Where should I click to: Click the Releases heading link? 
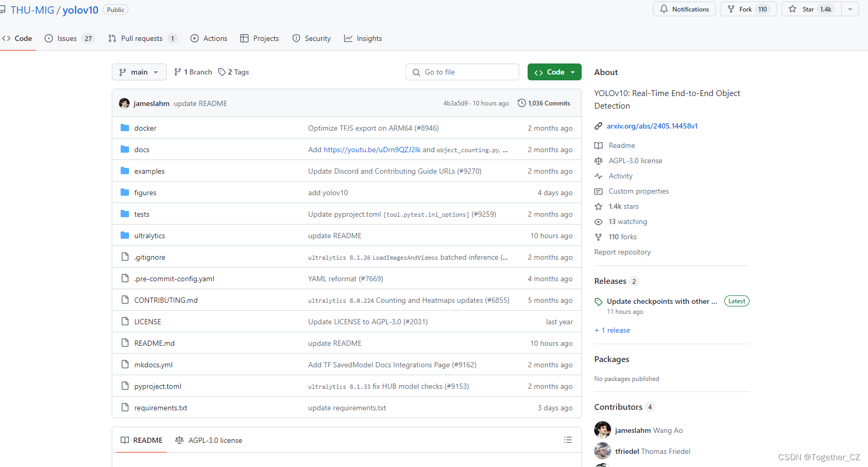[x=610, y=281]
